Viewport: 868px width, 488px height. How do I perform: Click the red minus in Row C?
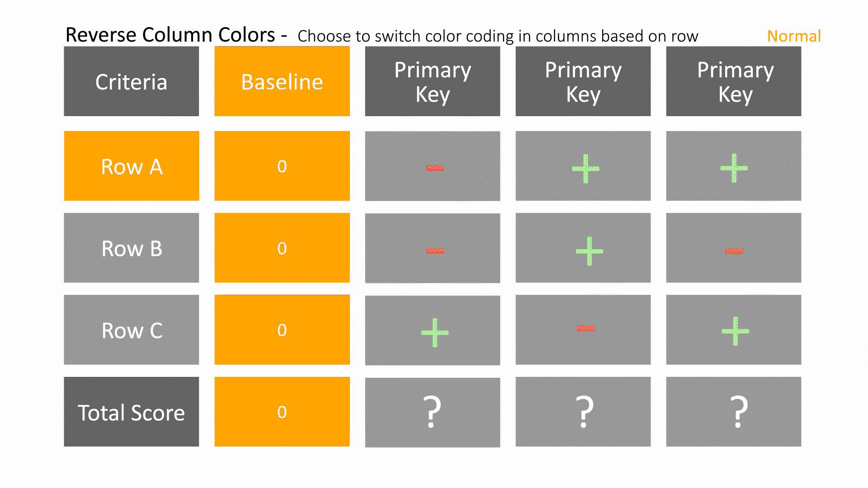586,328
